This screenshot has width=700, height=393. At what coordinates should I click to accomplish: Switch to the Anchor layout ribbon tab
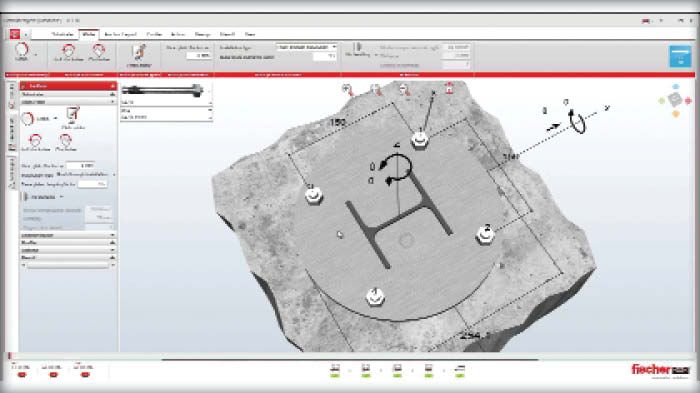(x=120, y=34)
